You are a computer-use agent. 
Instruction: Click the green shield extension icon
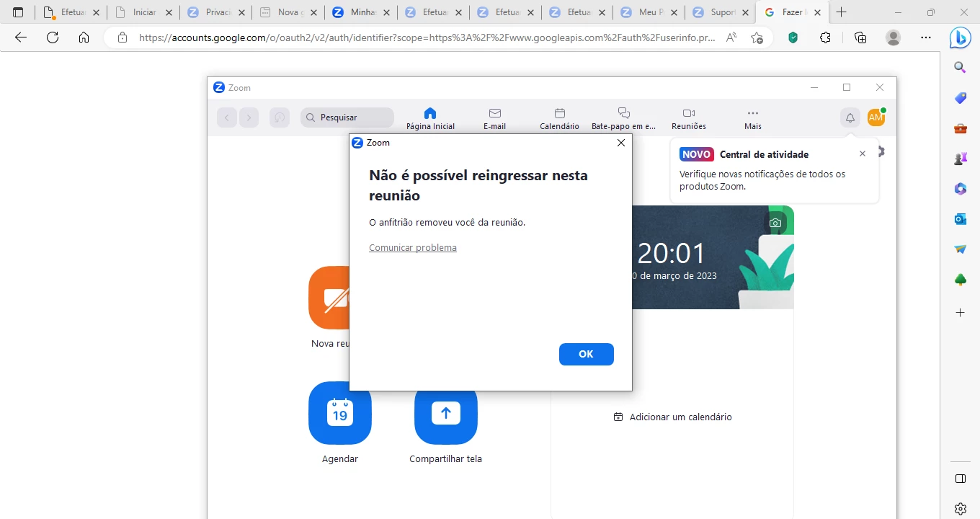click(x=793, y=37)
